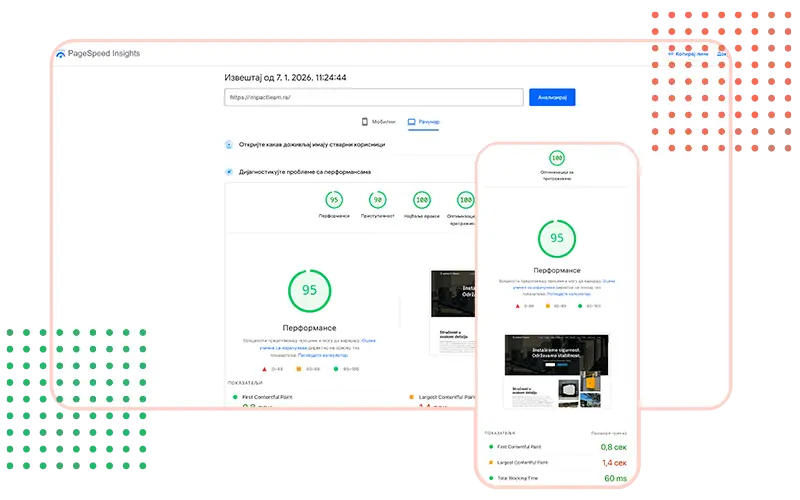Click 'Дијагностикујте проблеме са перформансама' text
800x500 pixels.
click(x=305, y=172)
